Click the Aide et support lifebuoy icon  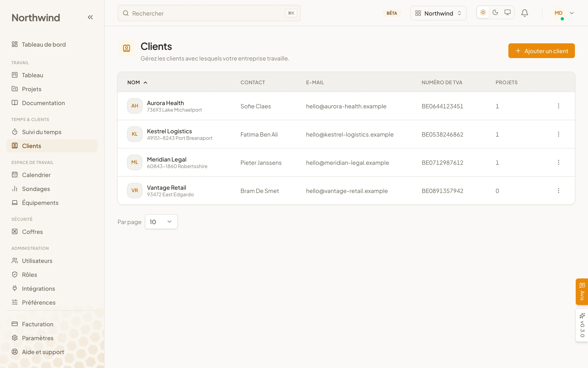pyautogui.click(x=15, y=352)
